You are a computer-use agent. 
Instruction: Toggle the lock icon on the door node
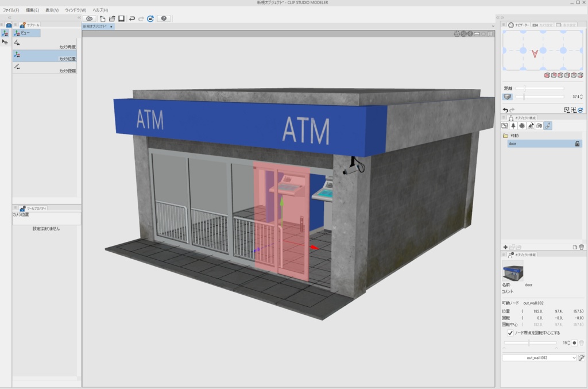[x=578, y=144]
